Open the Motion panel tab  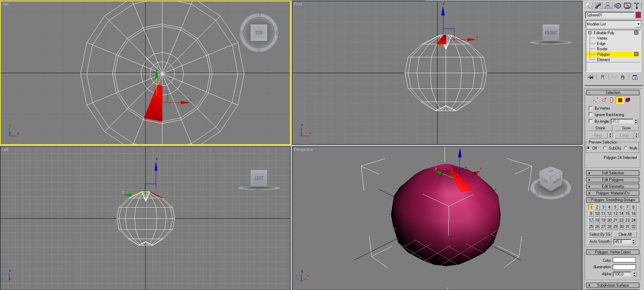pos(617,6)
